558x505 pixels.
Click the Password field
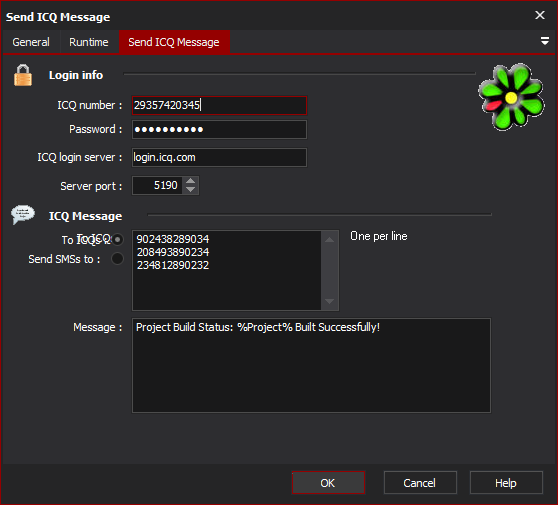[219, 130]
